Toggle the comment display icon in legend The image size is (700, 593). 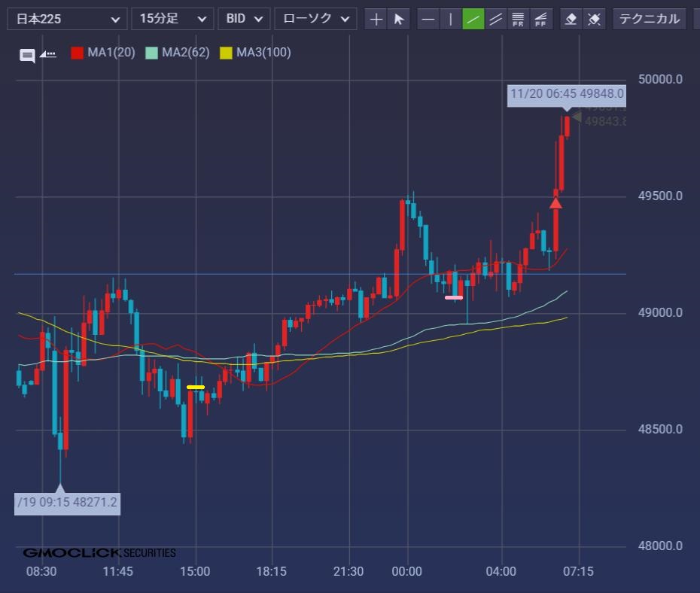27,55
